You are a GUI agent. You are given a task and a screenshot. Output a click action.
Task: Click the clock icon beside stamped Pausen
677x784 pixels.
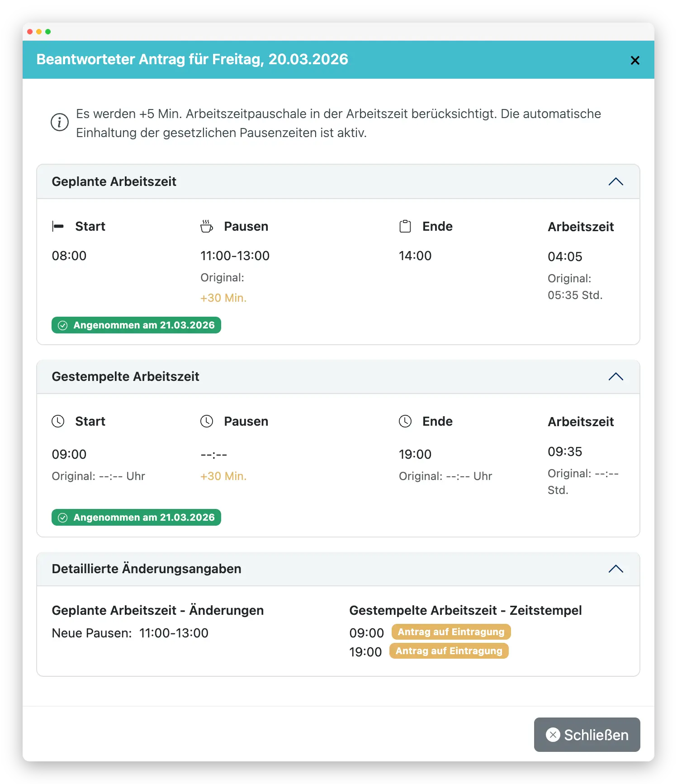click(x=207, y=421)
